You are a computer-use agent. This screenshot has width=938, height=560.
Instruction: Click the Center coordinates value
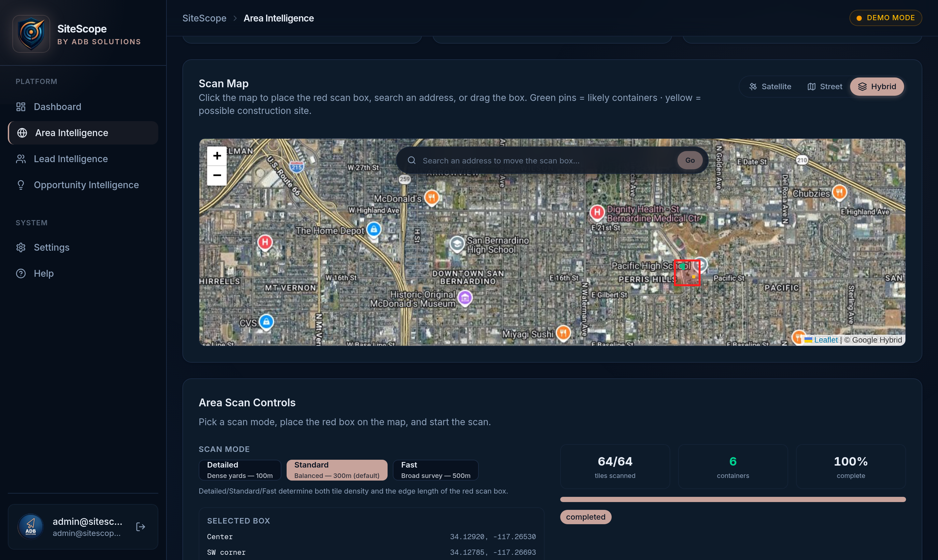[x=492, y=537]
